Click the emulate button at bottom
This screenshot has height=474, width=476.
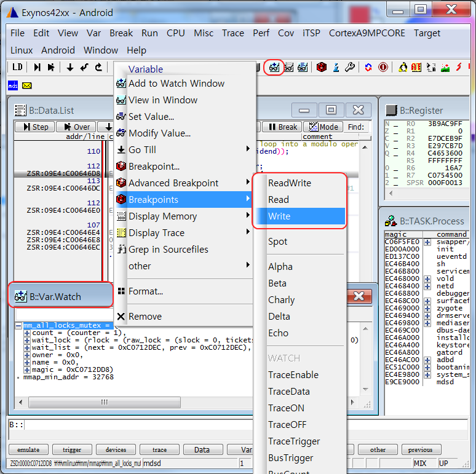point(29,449)
